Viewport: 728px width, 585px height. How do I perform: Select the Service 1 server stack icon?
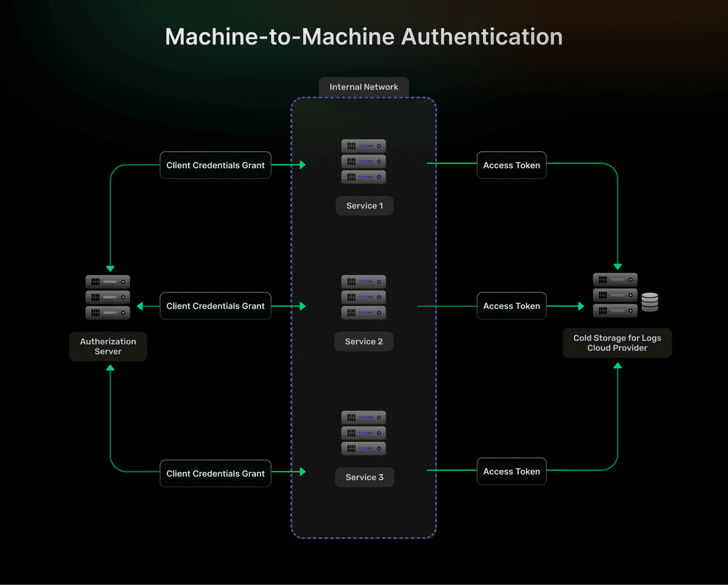pyautogui.click(x=363, y=162)
